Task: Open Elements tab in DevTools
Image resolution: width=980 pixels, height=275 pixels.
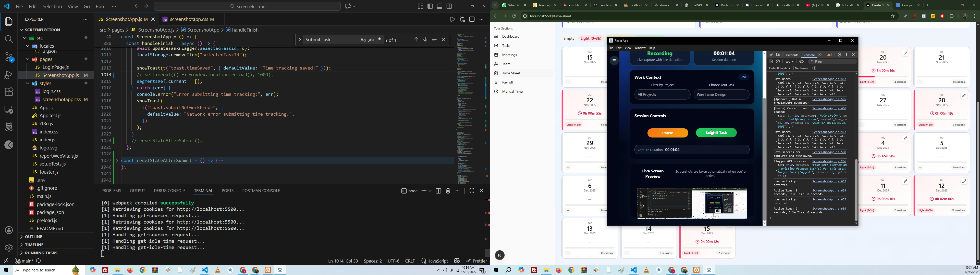Action: [x=792, y=55]
